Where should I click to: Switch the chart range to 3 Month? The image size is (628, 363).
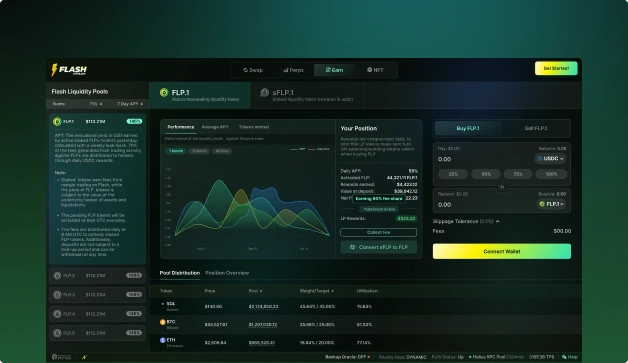point(199,151)
